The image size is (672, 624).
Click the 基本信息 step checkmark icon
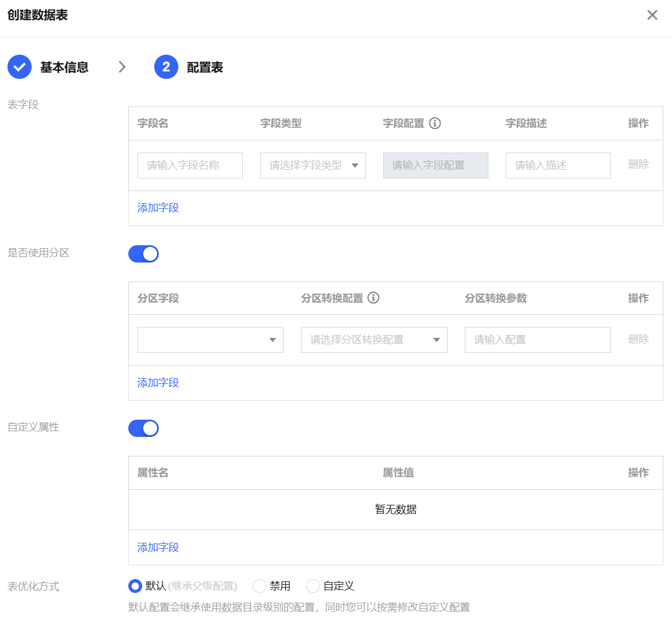[20, 67]
